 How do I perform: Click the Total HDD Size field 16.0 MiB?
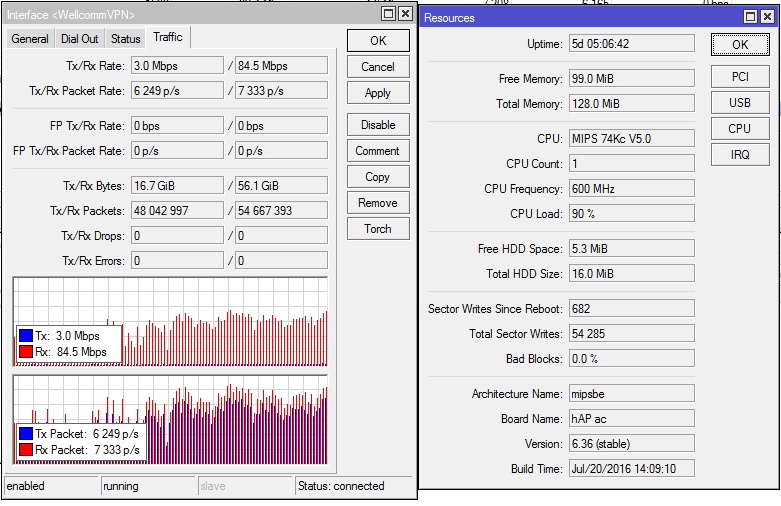pyautogui.click(x=632, y=273)
